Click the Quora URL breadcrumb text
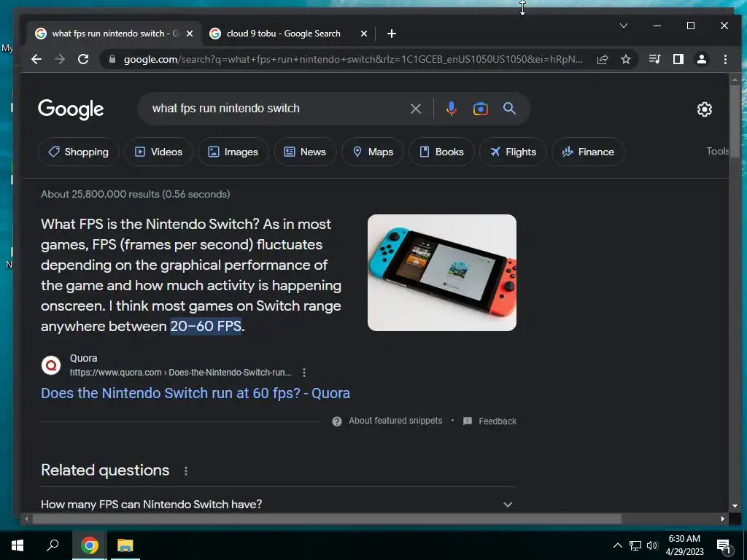Image resolution: width=747 pixels, height=560 pixels. [x=181, y=373]
